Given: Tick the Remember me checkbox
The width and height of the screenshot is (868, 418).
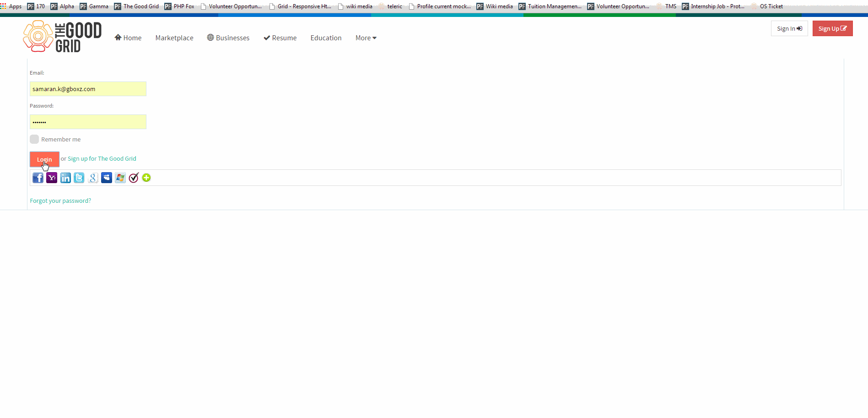Looking at the screenshot, I should click(x=34, y=139).
